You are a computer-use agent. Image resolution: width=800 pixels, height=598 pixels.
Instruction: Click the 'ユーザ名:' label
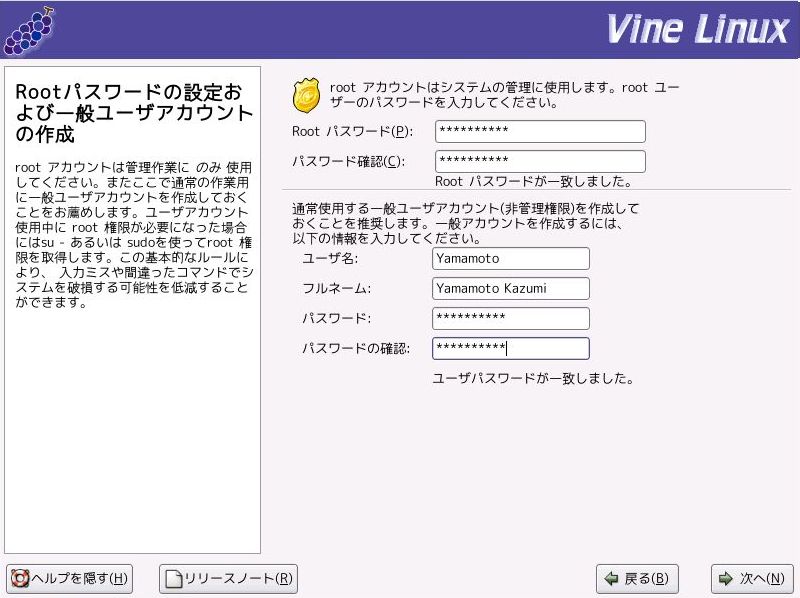pos(330,259)
